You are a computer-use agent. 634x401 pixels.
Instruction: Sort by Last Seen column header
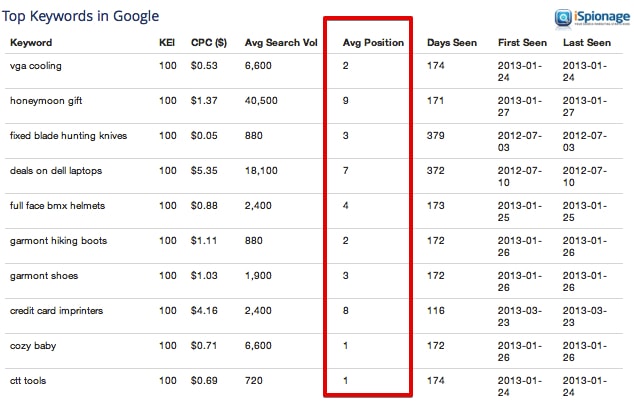[x=587, y=43]
